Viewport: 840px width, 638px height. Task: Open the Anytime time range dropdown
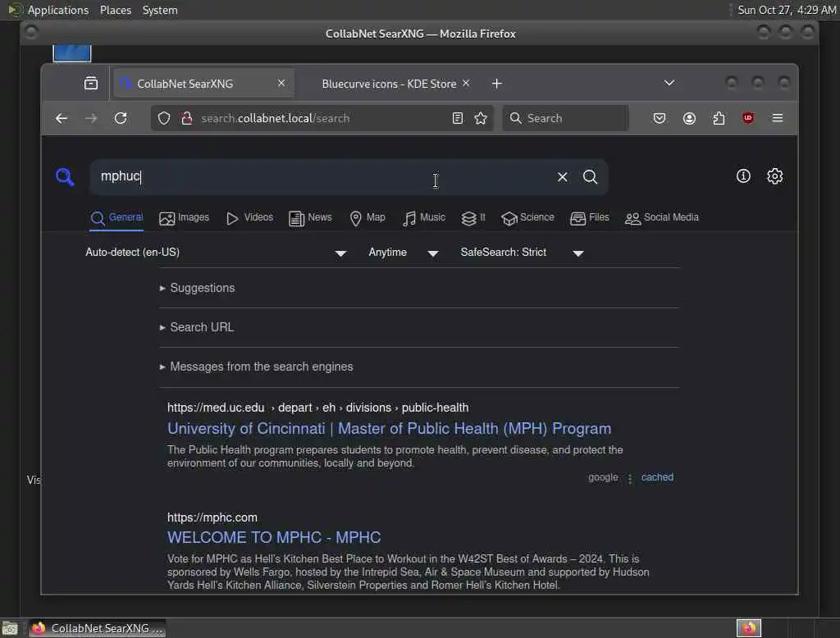[404, 253]
